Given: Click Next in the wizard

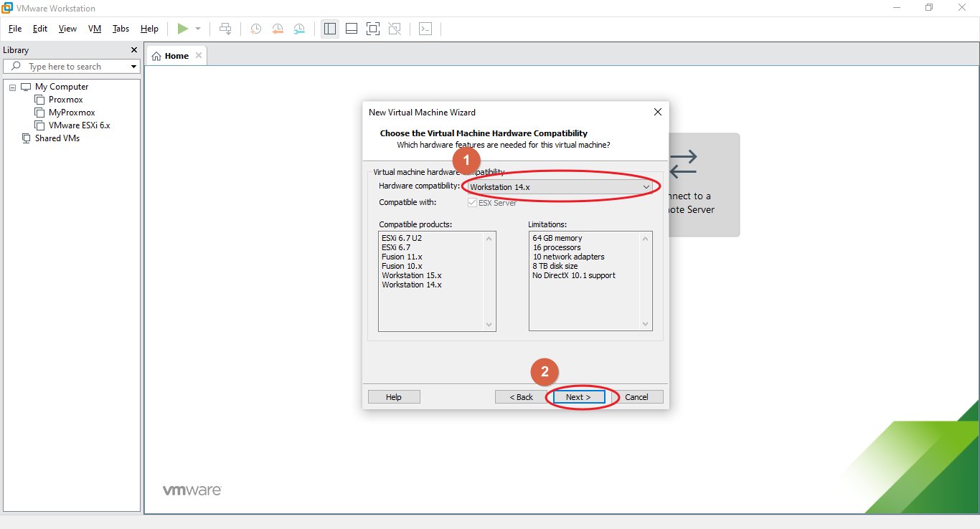Looking at the screenshot, I should [578, 397].
